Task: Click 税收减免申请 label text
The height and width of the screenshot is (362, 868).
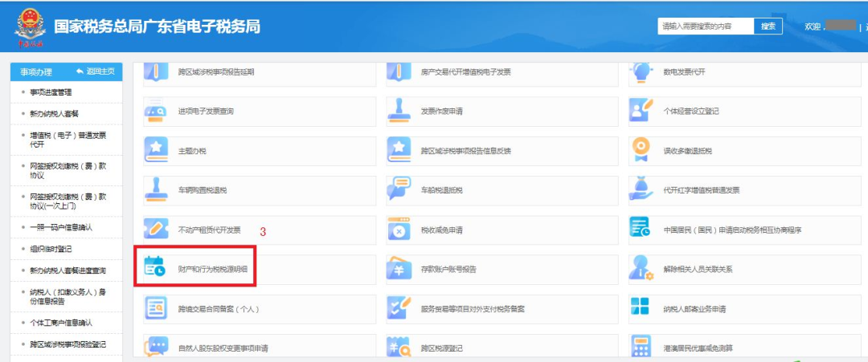Action: click(x=442, y=230)
